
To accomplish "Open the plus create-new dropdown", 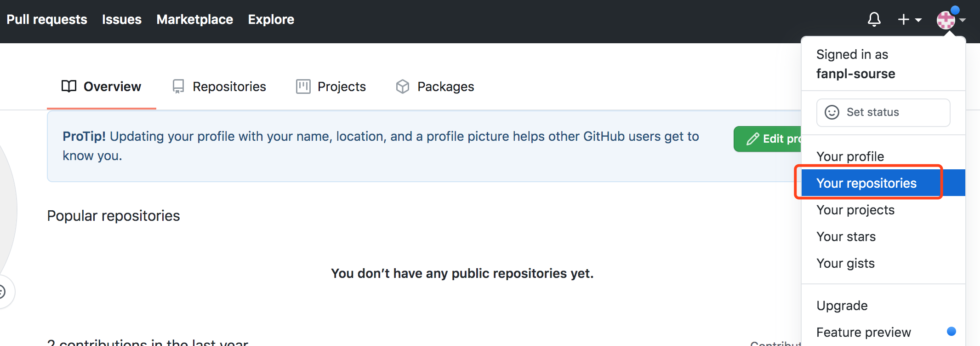I will (x=909, y=19).
